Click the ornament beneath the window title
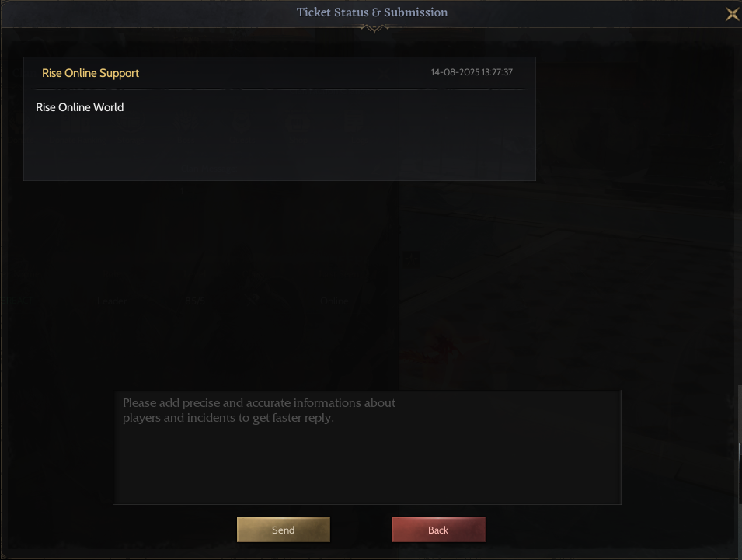 point(374,29)
